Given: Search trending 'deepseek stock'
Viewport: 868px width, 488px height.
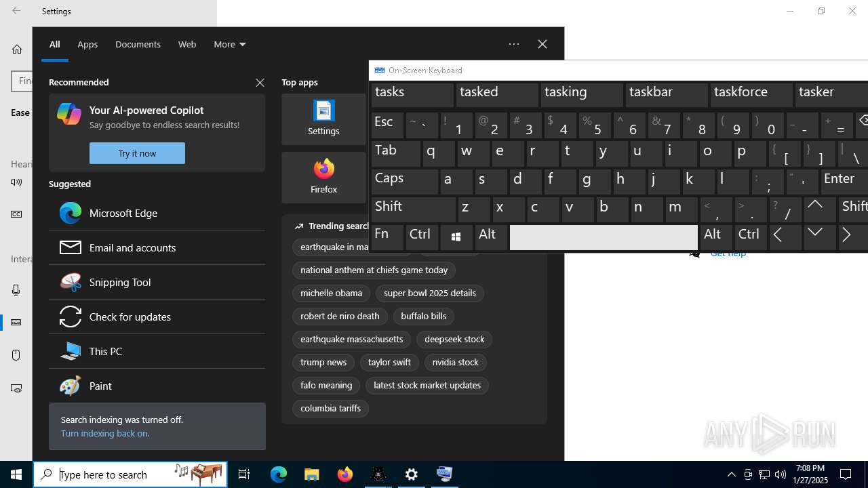Looking at the screenshot, I should tap(454, 339).
